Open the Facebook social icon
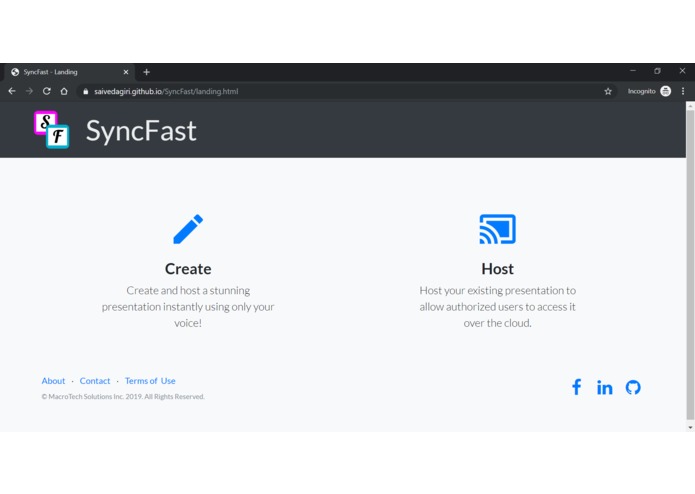The height and width of the screenshot is (494, 695). coord(576,387)
